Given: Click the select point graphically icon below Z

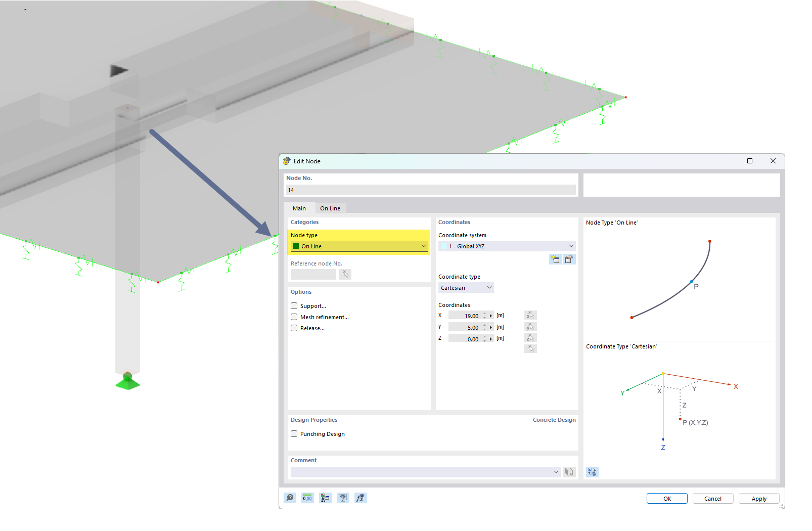Looking at the screenshot, I should coord(530,349).
